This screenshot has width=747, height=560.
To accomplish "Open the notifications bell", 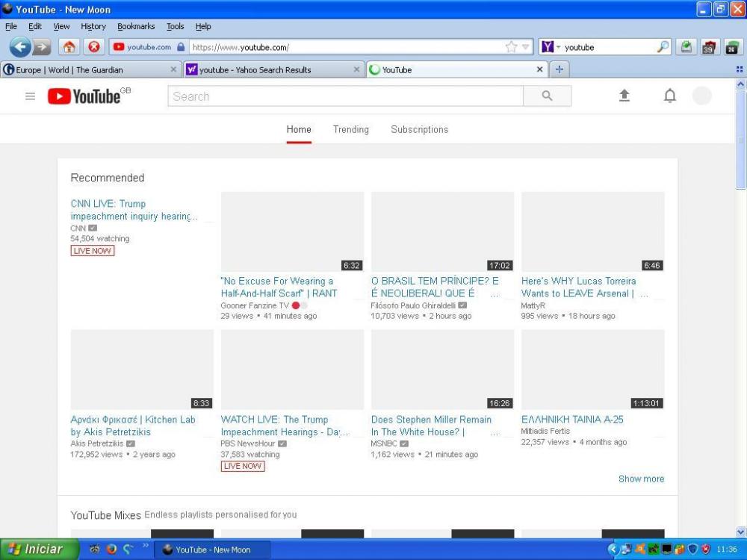I will [x=670, y=96].
